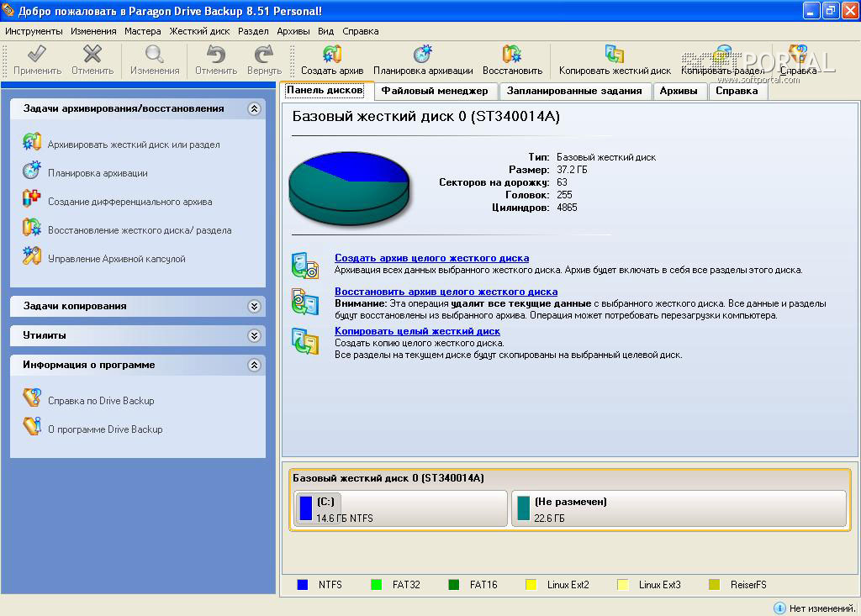Click the Нет изменений status text
This screenshot has height=616, width=861.
[822, 608]
